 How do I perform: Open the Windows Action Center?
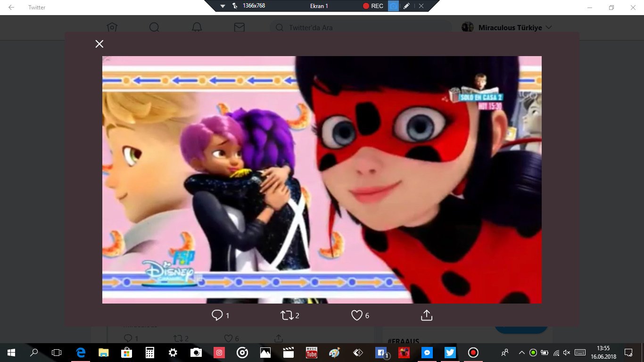click(628, 353)
